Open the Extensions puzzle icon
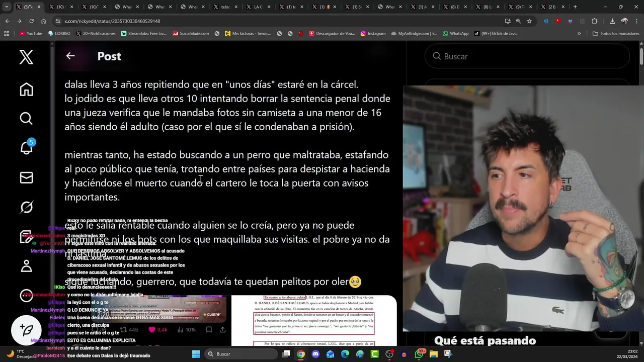This screenshot has width=644, height=362. click(595, 21)
